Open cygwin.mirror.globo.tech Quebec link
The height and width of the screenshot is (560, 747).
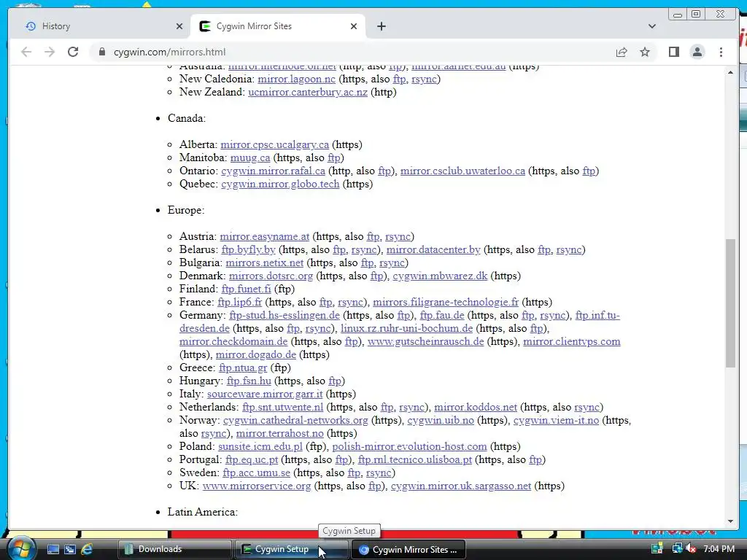[x=280, y=184]
